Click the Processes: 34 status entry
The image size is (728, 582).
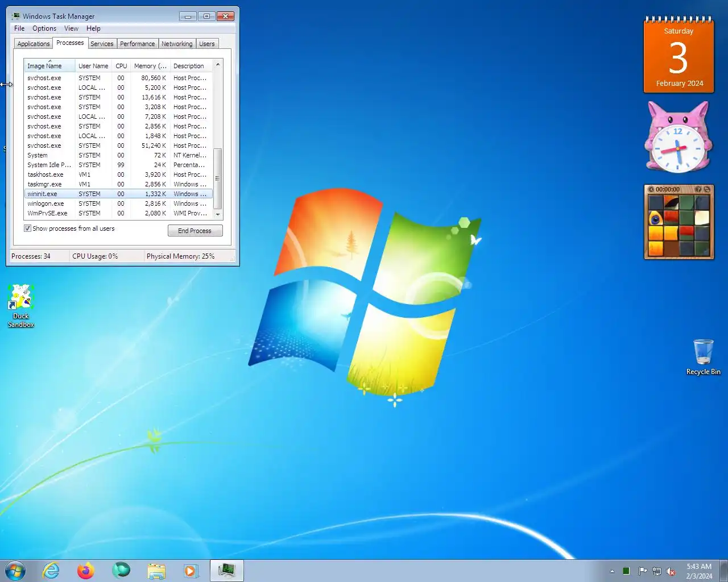point(31,256)
